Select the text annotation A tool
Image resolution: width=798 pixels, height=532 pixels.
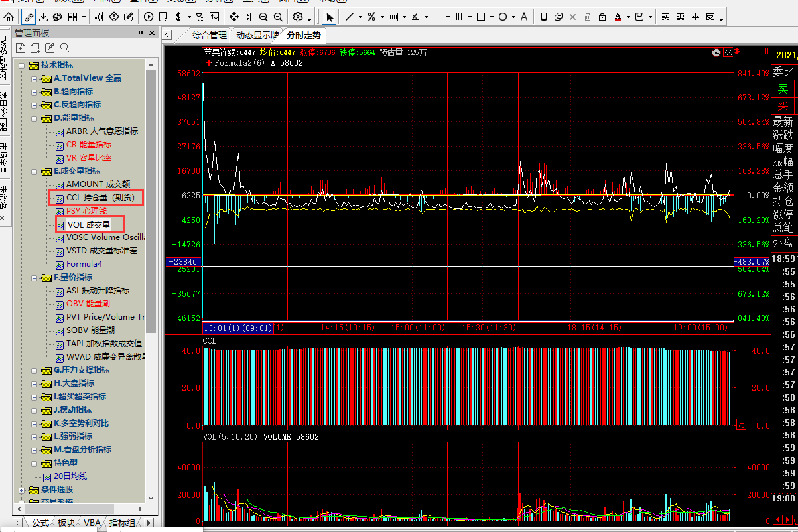pos(524,17)
